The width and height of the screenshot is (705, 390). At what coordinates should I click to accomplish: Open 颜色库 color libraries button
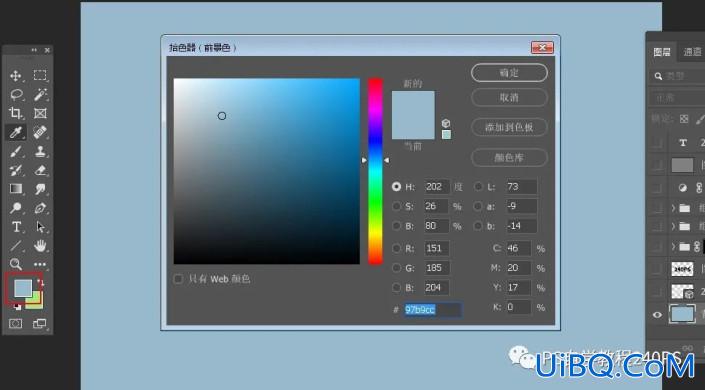(509, 157)
